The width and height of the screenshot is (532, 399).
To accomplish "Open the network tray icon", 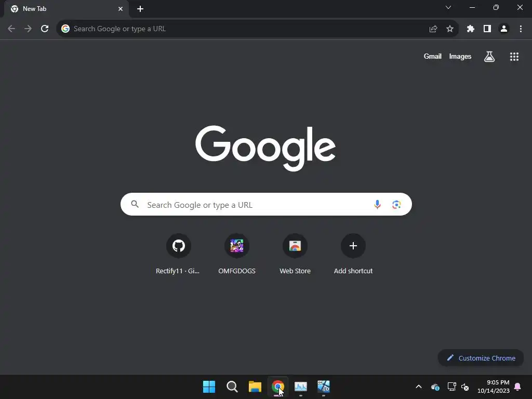I will pos(451,387).
